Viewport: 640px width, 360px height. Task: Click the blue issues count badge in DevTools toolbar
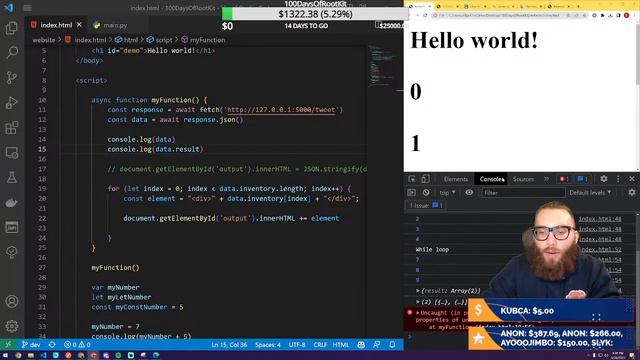(582, 179)
